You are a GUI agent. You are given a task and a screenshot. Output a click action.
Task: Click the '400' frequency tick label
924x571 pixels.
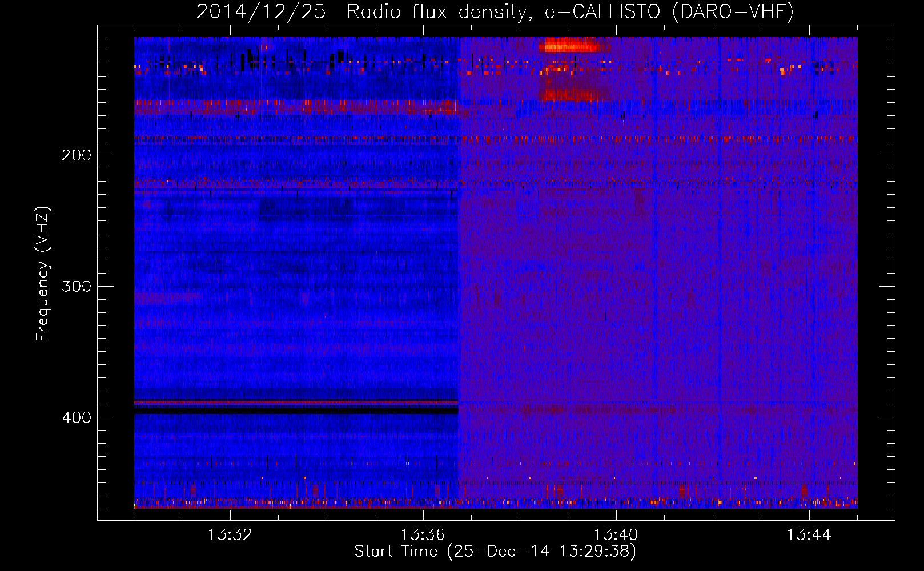click(x=77, y=417)
